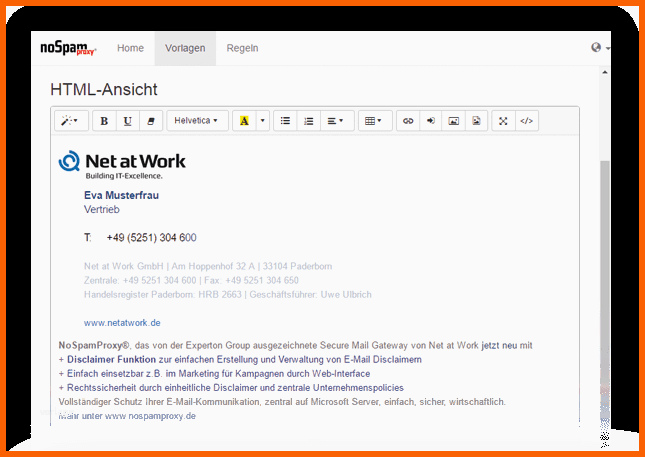Image resolution: width=645 pixels, height=457 pixels.
Task: Open the Regeln tab
Action: 242,48
